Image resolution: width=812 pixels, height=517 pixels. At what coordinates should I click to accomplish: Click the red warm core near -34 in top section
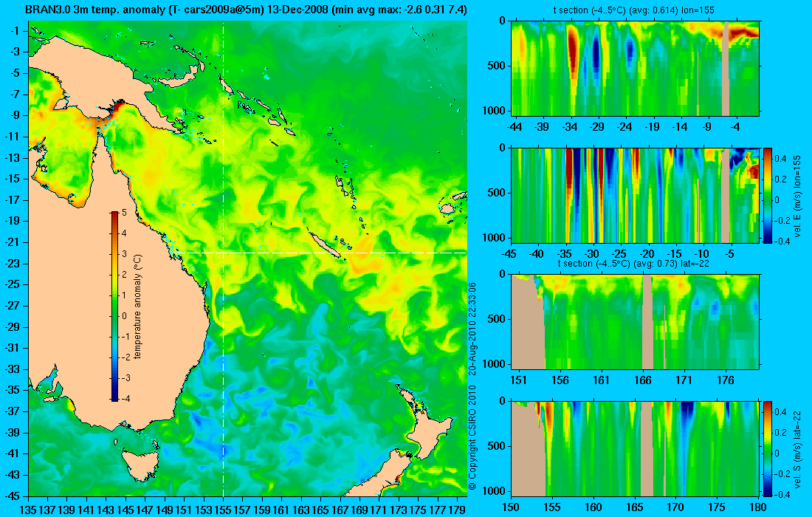[572, 52]
